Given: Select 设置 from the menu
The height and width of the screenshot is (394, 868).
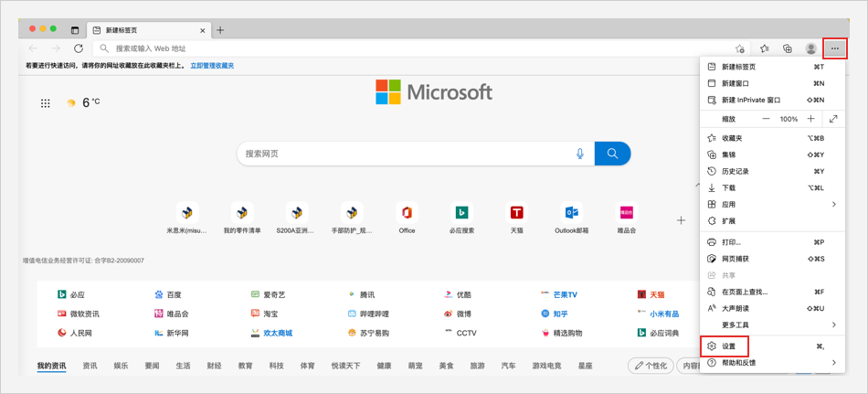Looking at the screenshot, I should [728, 346].
